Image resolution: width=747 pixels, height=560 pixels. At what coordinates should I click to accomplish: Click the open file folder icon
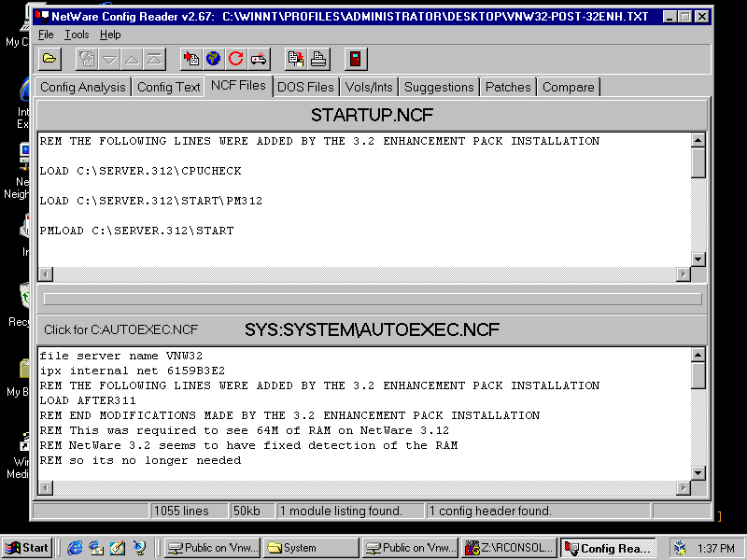(x=49, y=59)
